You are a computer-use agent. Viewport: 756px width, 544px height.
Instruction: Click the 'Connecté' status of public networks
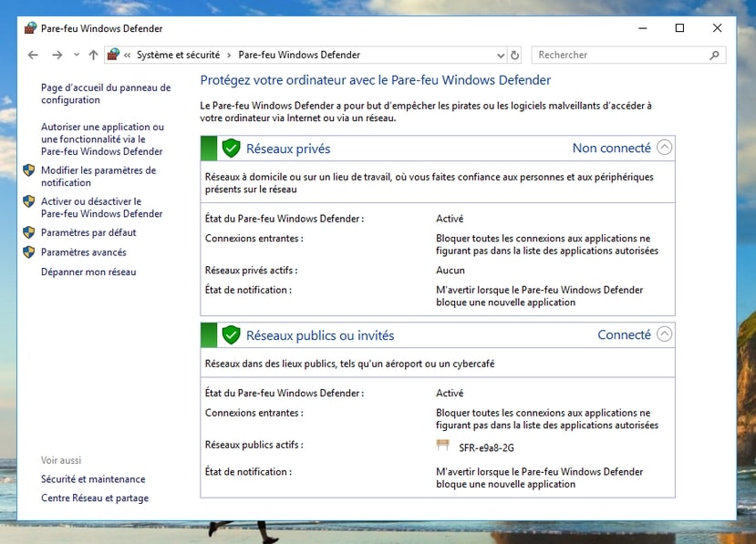(625, 335)
